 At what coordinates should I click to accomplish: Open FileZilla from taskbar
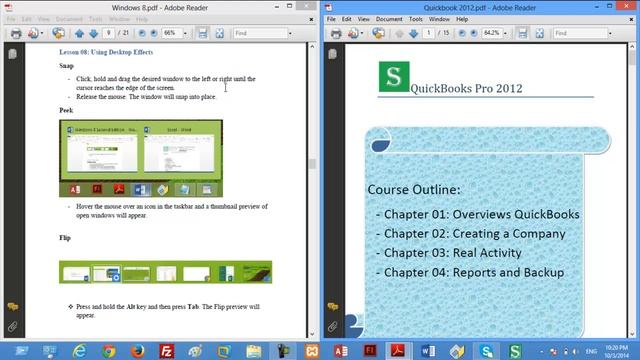(167, 351)
